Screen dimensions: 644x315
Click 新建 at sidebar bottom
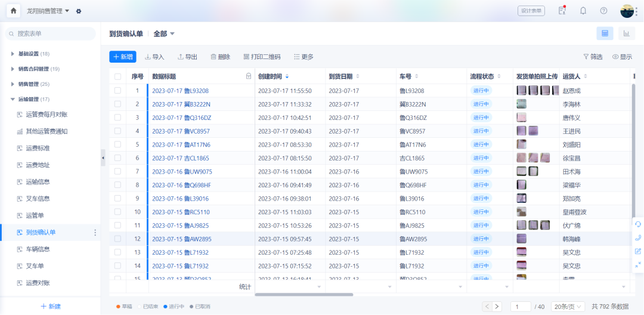click(51, 307)
